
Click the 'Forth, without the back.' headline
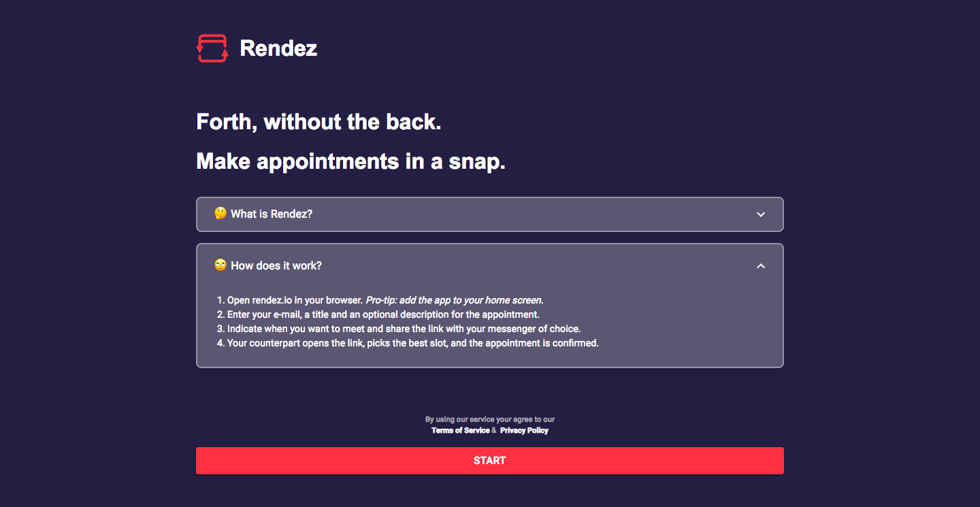tap(318, 122)
